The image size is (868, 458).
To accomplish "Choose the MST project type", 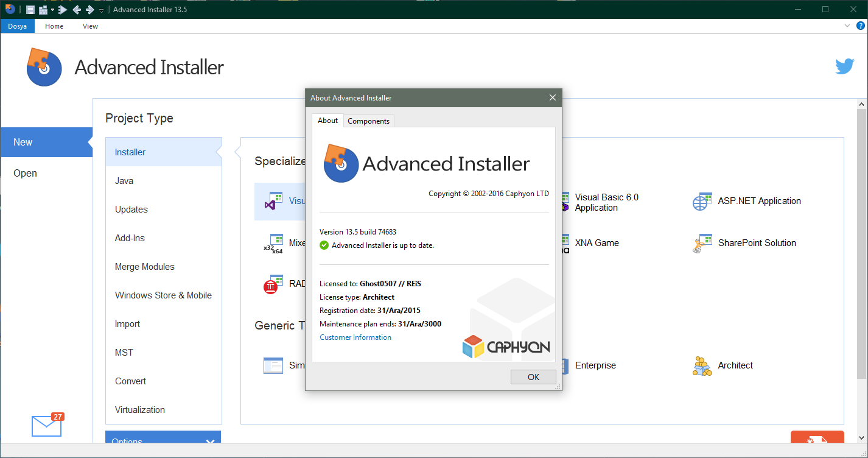I will pyautogui.click(x=163, y=353).
